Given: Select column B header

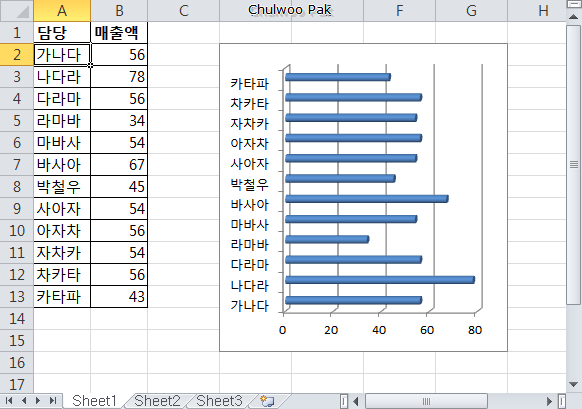Looking at the screenshot, I should [119, 10].
